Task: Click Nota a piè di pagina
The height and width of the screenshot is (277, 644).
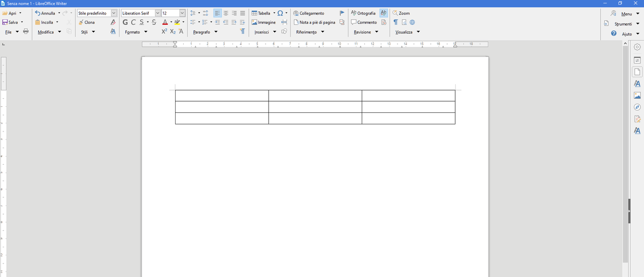Action: [x=314, y=22]
